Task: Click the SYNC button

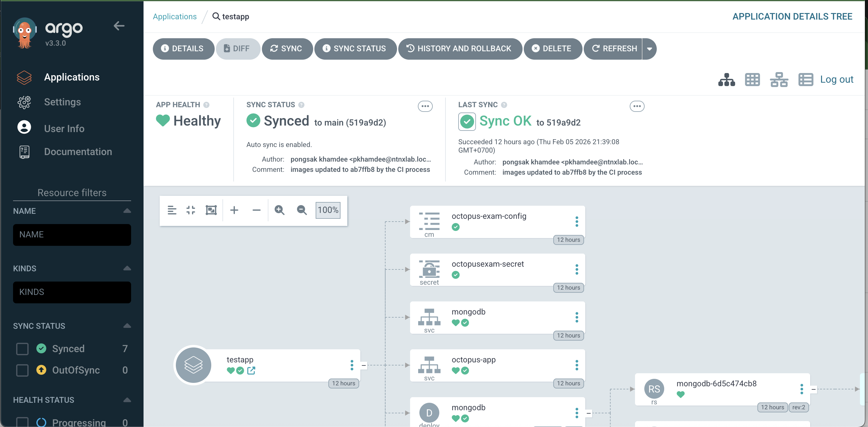Action: tap(287, 49)
